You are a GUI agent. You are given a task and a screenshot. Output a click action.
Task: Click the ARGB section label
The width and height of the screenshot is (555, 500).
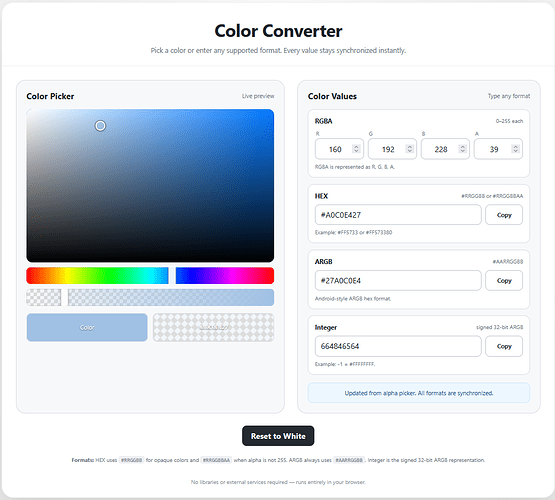(324, 262)
